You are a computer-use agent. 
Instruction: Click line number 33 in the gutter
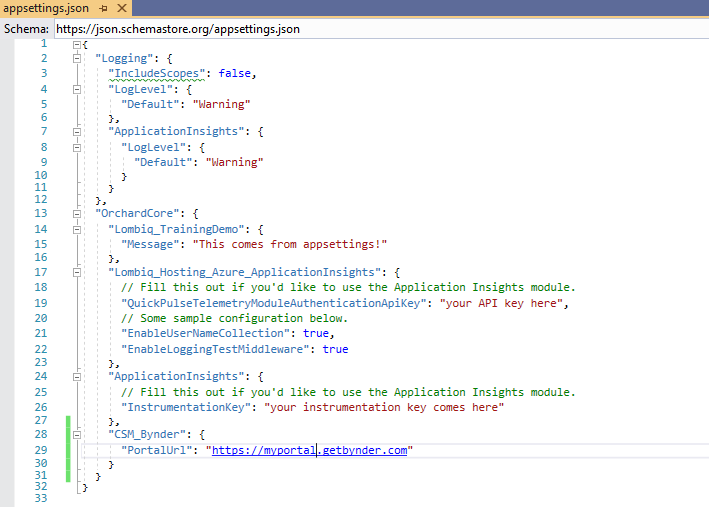pyautogui.click(x=41, y=498)
